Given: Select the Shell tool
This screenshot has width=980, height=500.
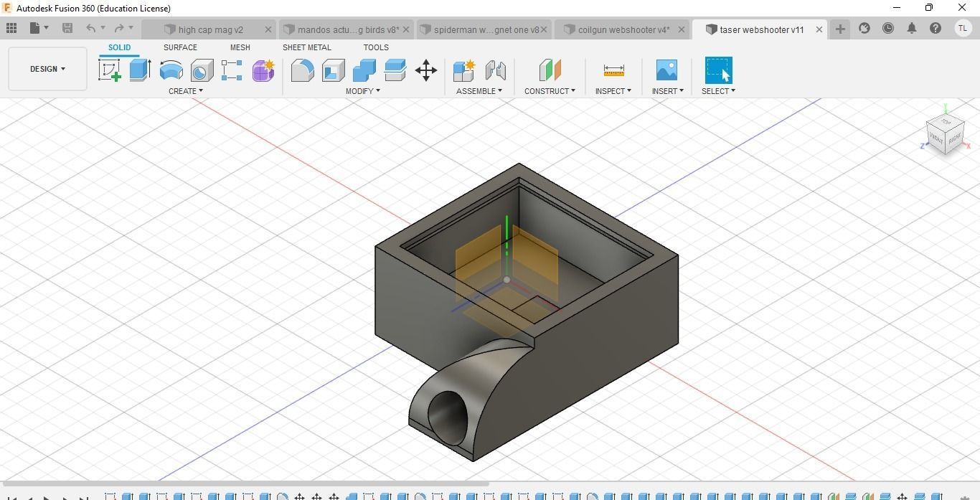Looking at the screenshot, I should [x=333, y=70].
